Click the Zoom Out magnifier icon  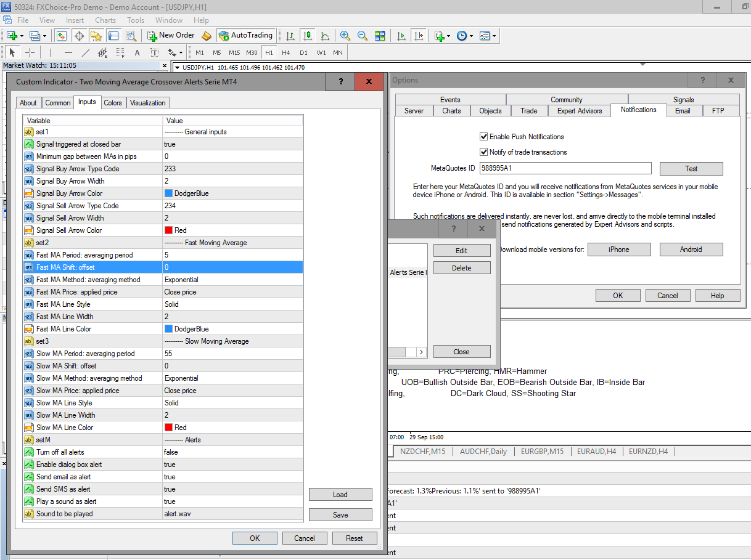click(x=363, y=36)
